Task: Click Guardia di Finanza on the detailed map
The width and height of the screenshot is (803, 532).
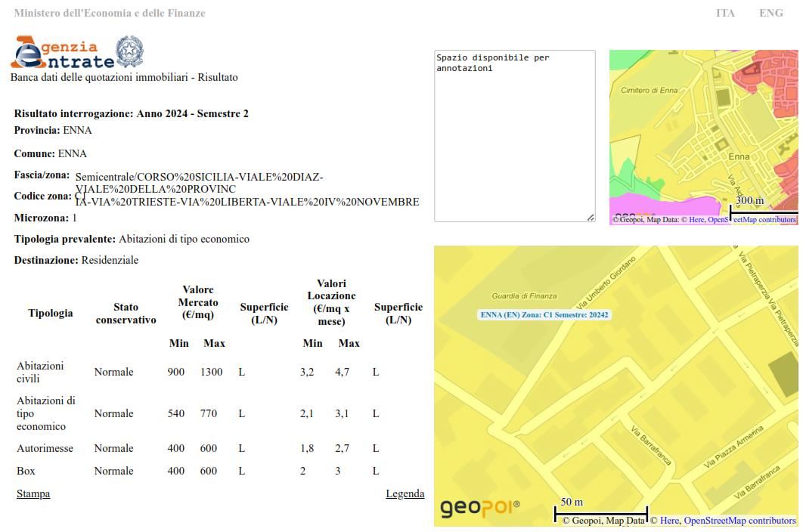Action: point(524,295)
